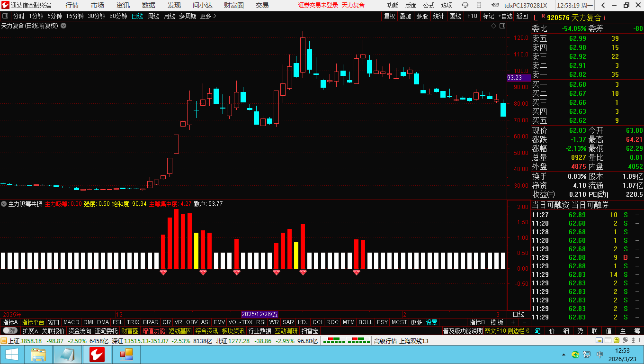Toggle 复权 price adjustment
Image resolution: width=644 pixels, height=364 pixels.
tap(389, 16)
